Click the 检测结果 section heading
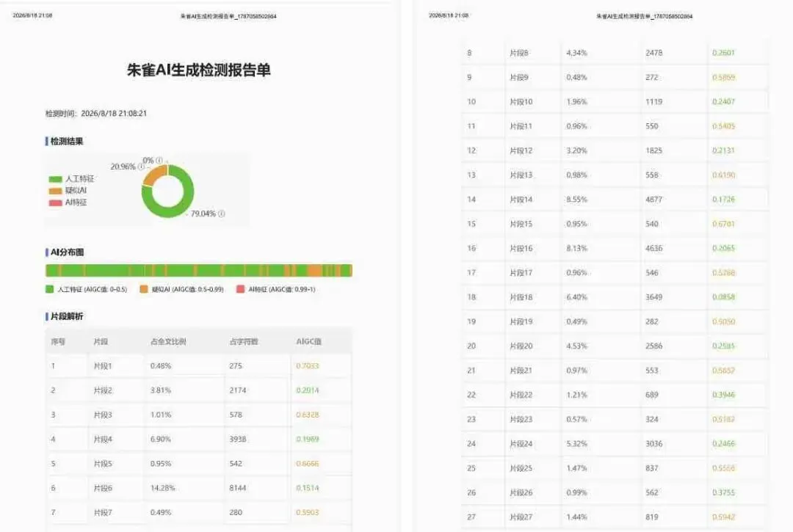Viewport: 793px width, 532px height. tap(66, 142)
